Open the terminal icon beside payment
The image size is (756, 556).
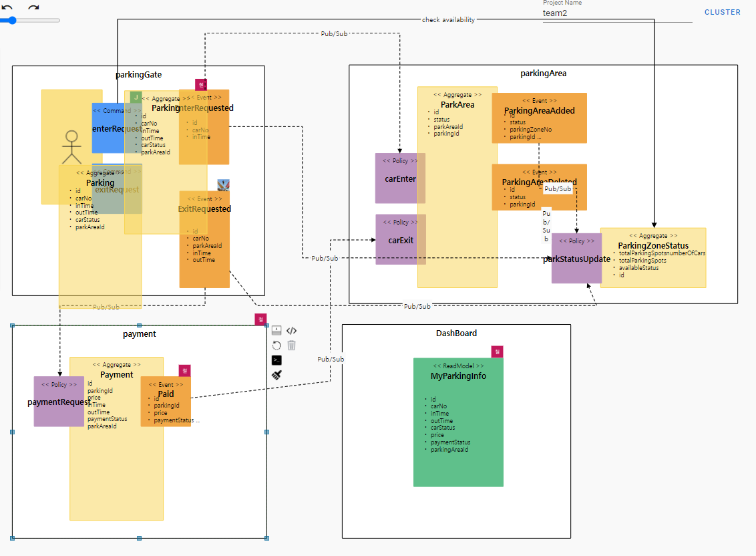pyautogui.click(x=276, y=360)
